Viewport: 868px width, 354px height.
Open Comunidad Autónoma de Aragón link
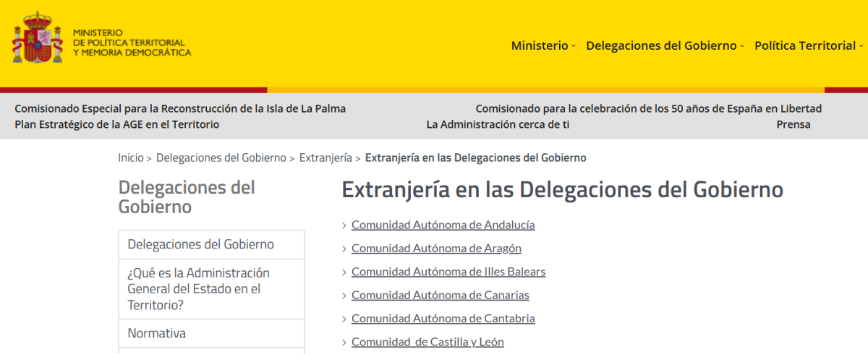coord(436,249)
